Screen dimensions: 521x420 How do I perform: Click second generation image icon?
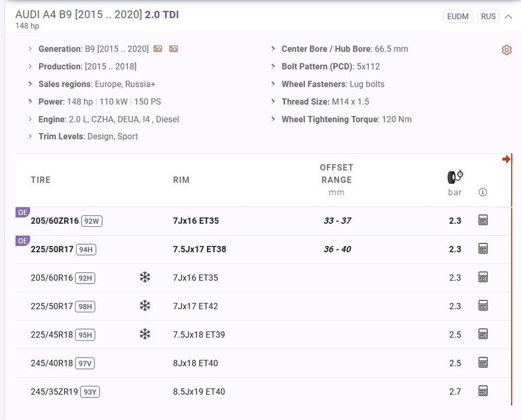pos(174,49)
